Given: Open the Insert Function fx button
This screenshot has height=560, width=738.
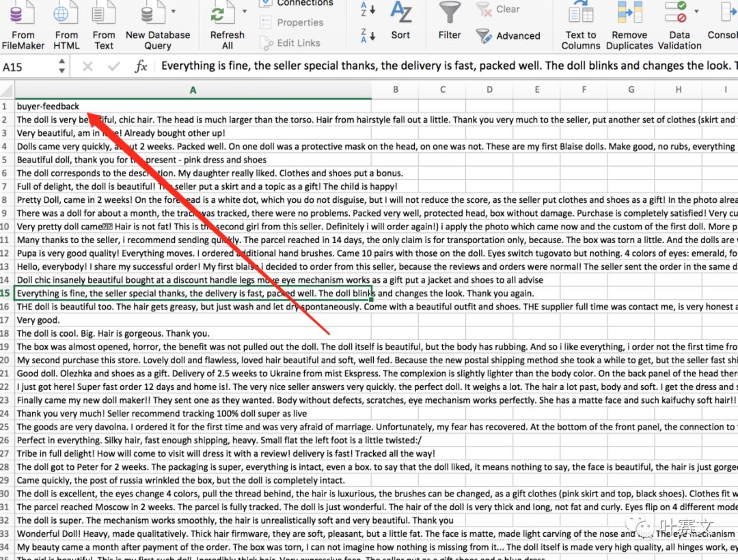Looking at the screenshot, I should tap(141, 66).
